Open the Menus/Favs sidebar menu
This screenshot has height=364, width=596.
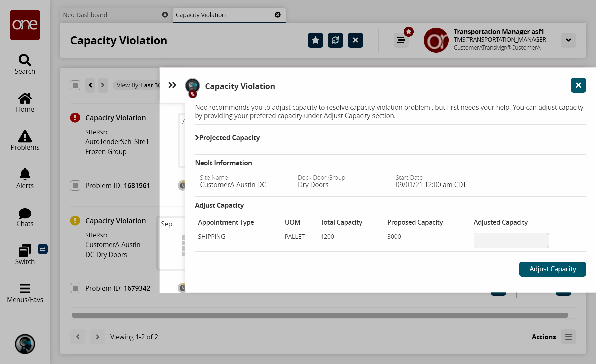click(25, 293)
